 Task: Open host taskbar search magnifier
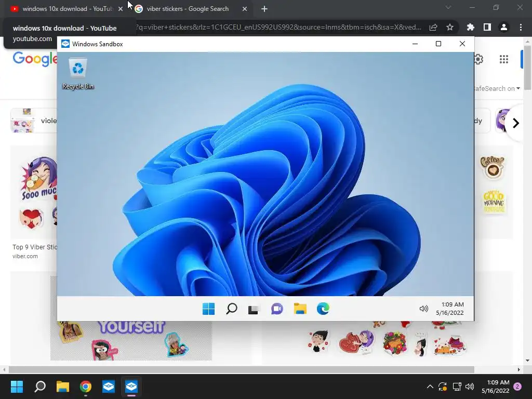(40, 387)
